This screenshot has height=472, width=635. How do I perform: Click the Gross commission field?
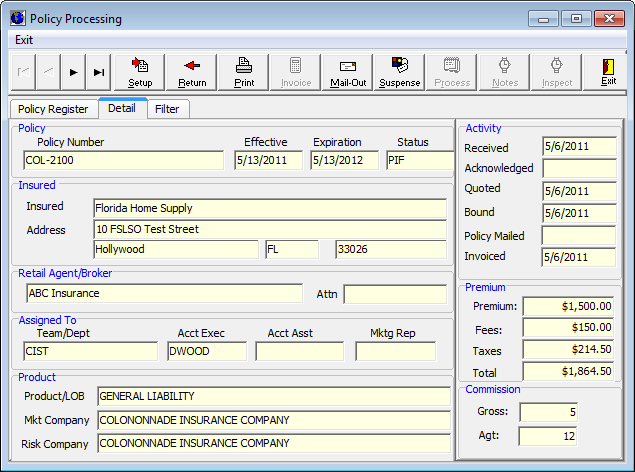pyautogui.click(x=548, y=412)
